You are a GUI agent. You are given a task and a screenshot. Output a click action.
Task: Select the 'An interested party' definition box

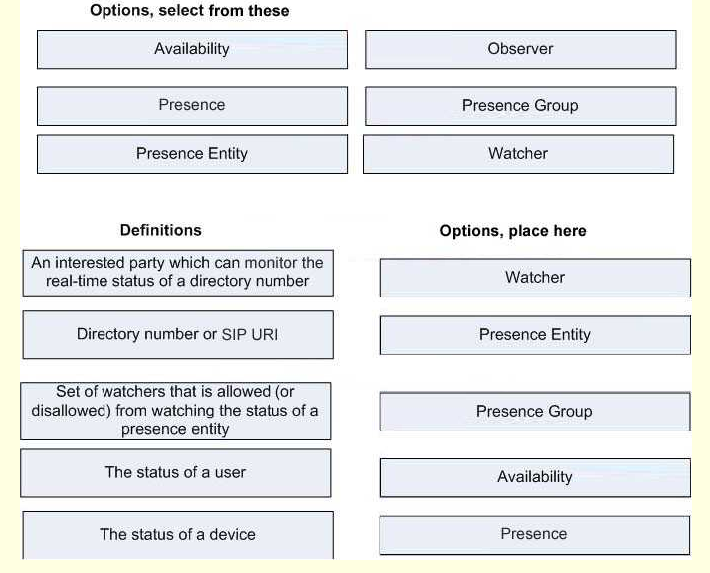pos(178,273)
